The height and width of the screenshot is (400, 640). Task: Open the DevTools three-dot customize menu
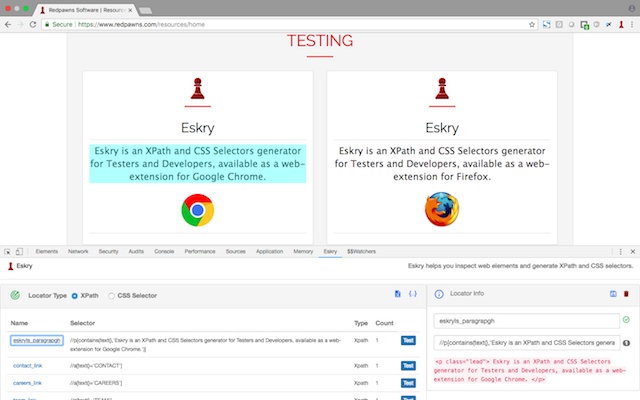pos(620,252)
